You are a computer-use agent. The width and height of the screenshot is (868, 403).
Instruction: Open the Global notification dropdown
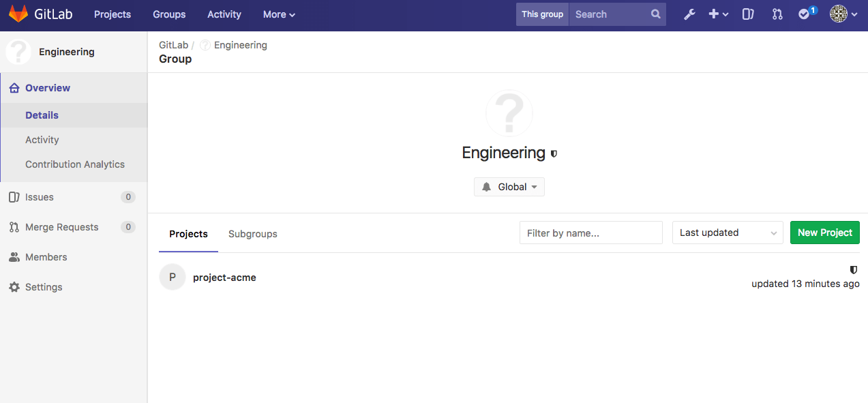[x=509, y=186]
